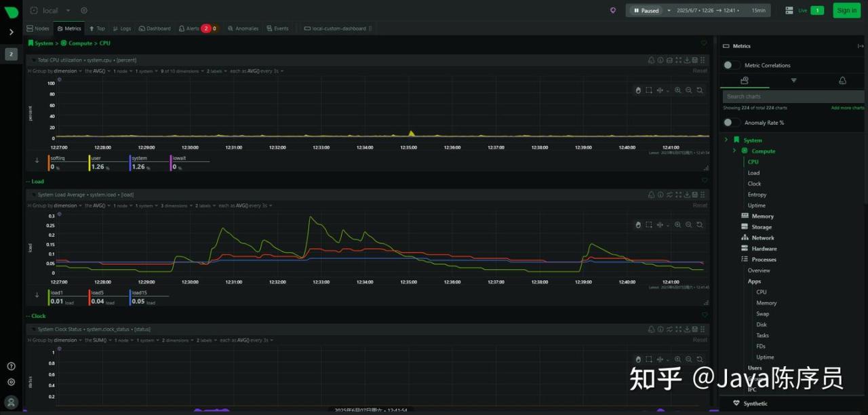Click the Live nodes indicator badge
This screenshot has height=415, width=868.
click(817, 10)
